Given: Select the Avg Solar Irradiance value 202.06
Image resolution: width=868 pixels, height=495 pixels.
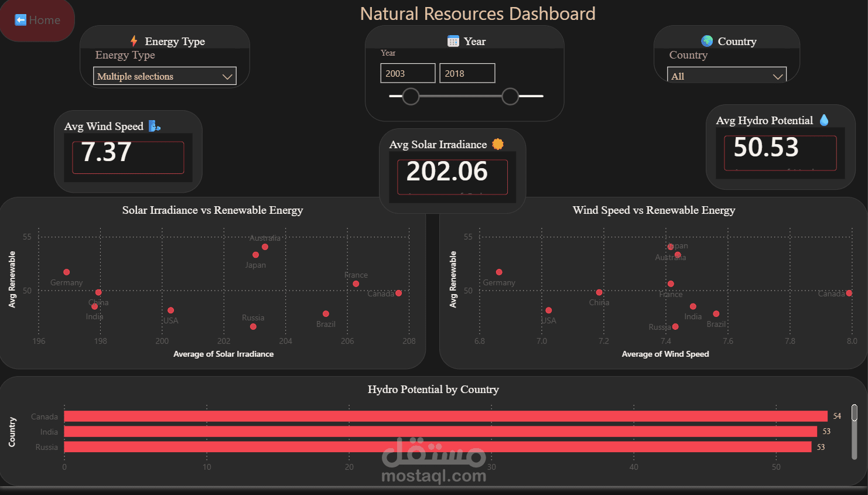Looking at the screenshot, I should pyautogui.click(x=447, y=171).
